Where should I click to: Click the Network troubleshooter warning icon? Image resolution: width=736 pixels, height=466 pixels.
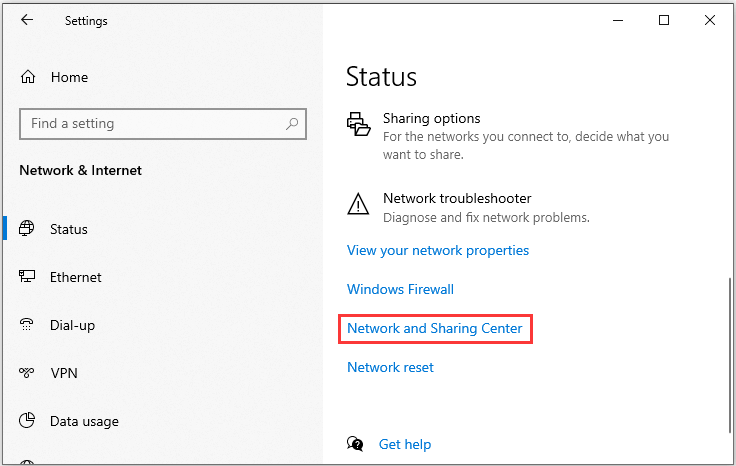click(358, 205)
